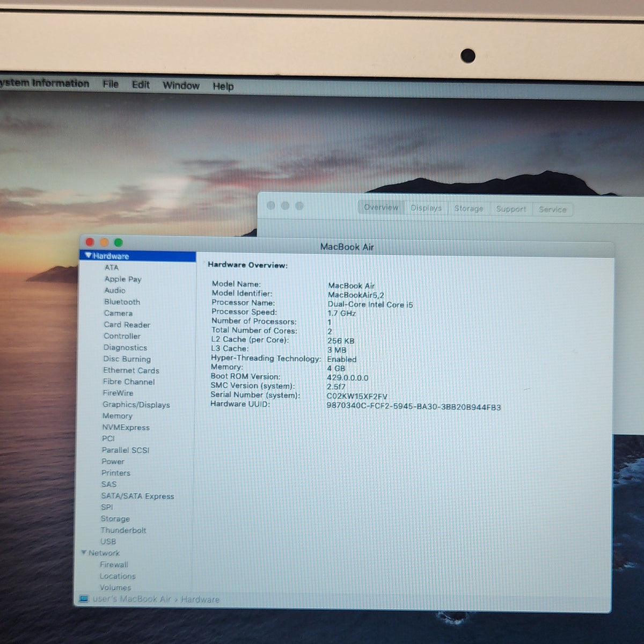
Task: Open the Window menu
Action: (181, 85)
